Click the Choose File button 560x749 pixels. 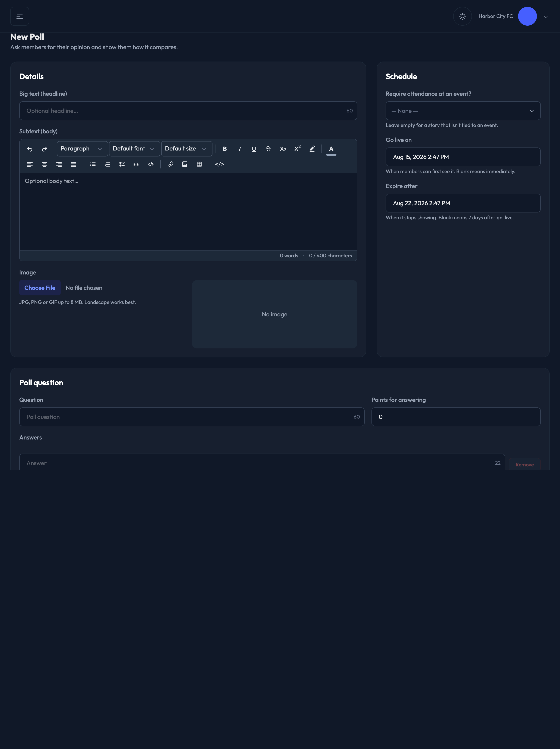[x=40, y=288]
